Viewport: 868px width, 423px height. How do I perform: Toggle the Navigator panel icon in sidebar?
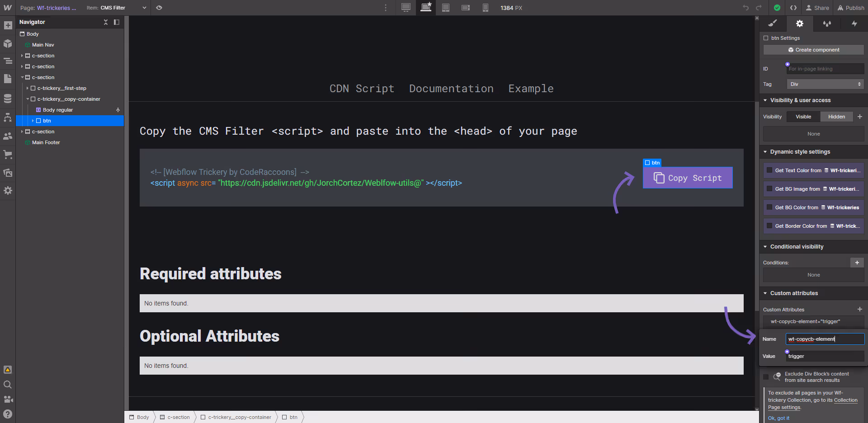point(8,61)
